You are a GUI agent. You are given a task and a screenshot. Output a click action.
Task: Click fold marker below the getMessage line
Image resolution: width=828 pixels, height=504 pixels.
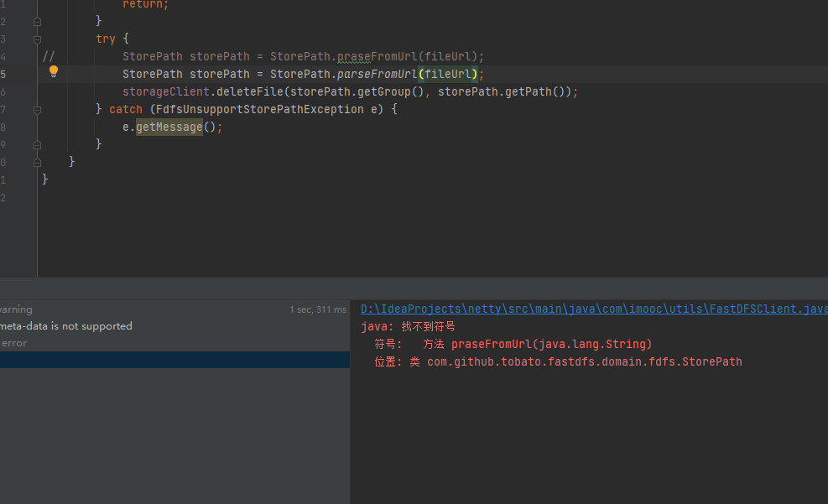click(x=37, y=144)
